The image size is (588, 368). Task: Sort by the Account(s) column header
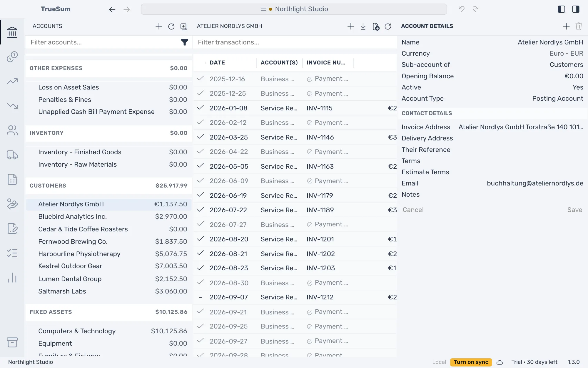(279, 63)
